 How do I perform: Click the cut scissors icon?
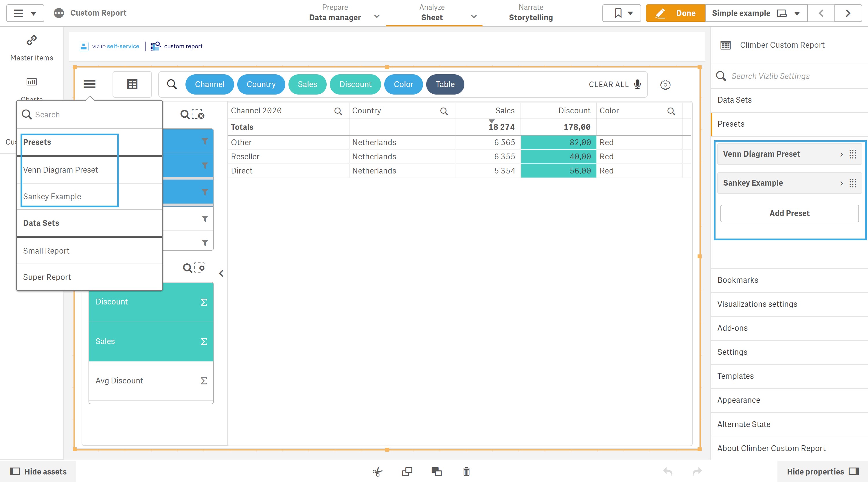377,471
